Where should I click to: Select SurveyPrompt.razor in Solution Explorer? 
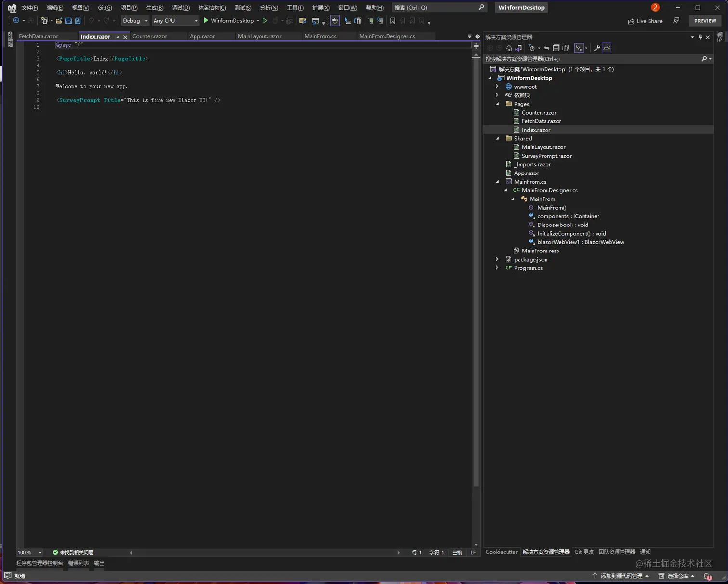(546, 156)
